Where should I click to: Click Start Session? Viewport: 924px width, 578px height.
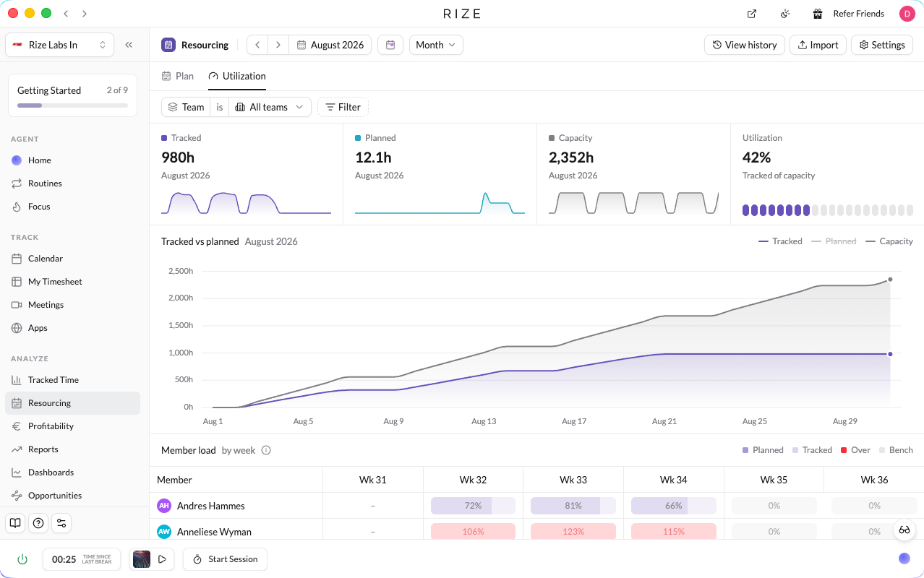[225, 559]
